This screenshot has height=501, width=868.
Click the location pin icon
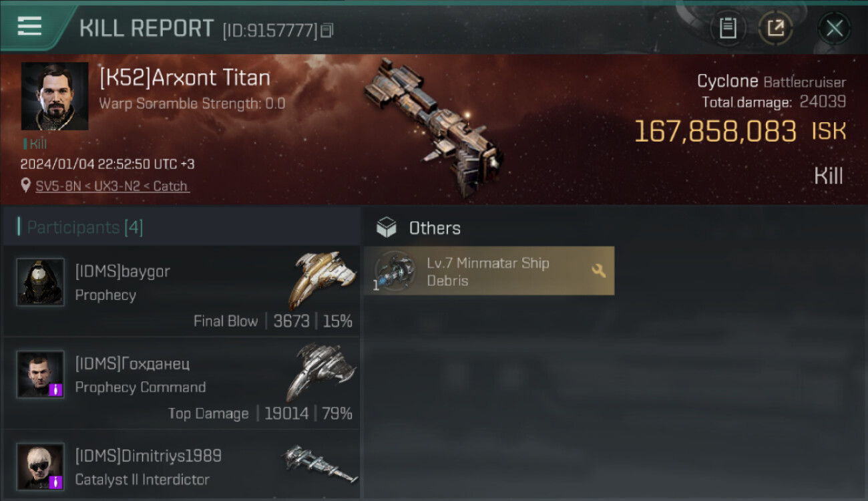26,186
